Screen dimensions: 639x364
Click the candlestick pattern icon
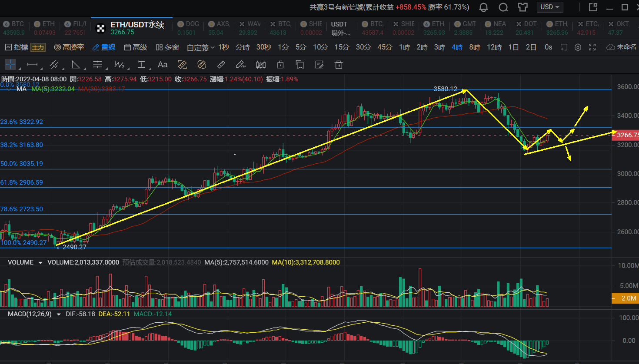pyautogui.click(x=261, y=65)
